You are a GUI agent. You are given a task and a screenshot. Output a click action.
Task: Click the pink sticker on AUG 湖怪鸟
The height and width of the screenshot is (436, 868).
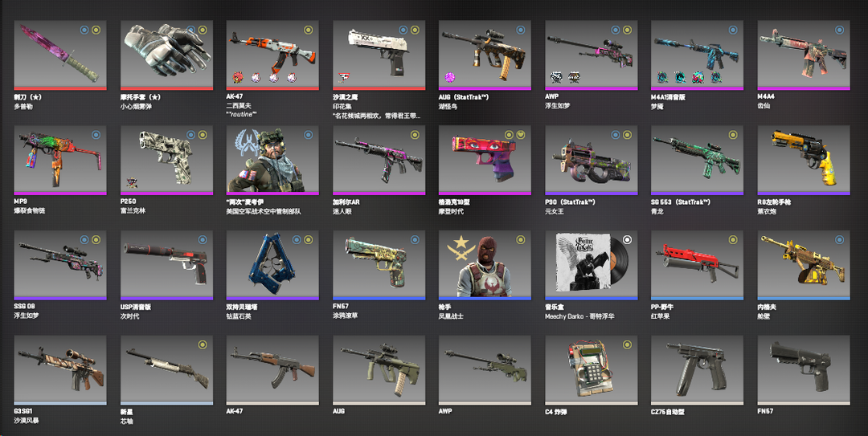pos(449,77)
